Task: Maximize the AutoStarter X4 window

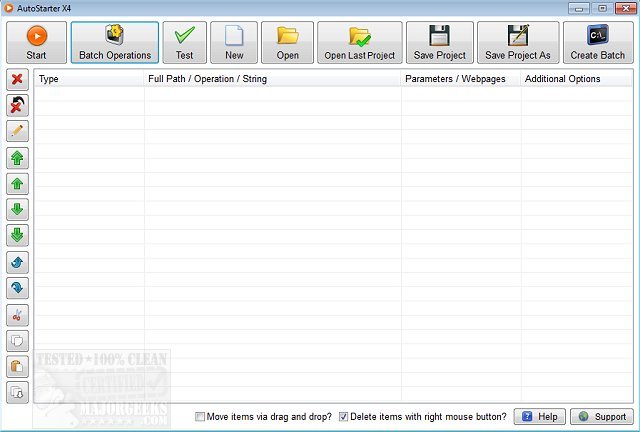Action: tap(602, 8)
